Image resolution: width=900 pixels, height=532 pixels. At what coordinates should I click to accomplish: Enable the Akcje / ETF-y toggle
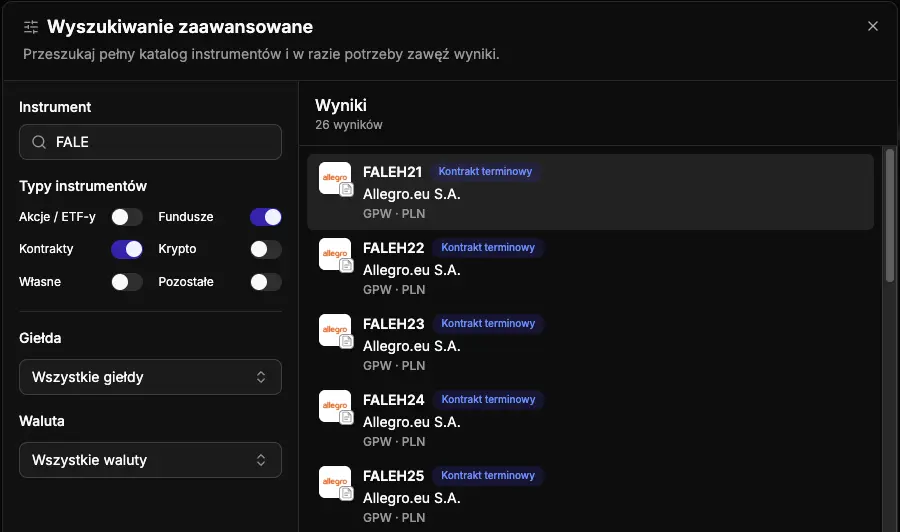click(127, 217)
